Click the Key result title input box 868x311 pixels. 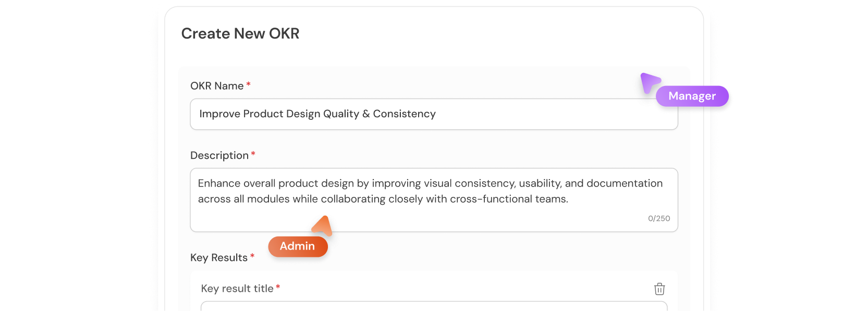pyautogui.click(x=433, y=307)
